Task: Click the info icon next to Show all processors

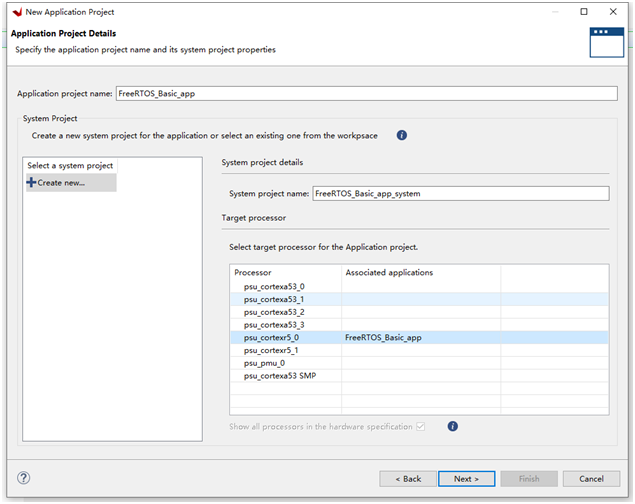Action: coord(452,426)
